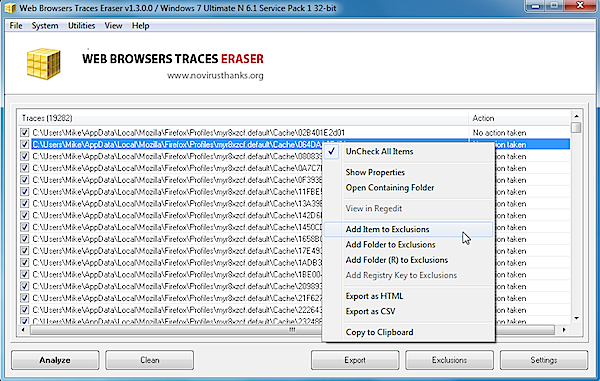Choose Open Containing Folder
Viewport: 600px width, 381px height.
tap(408, 188)
